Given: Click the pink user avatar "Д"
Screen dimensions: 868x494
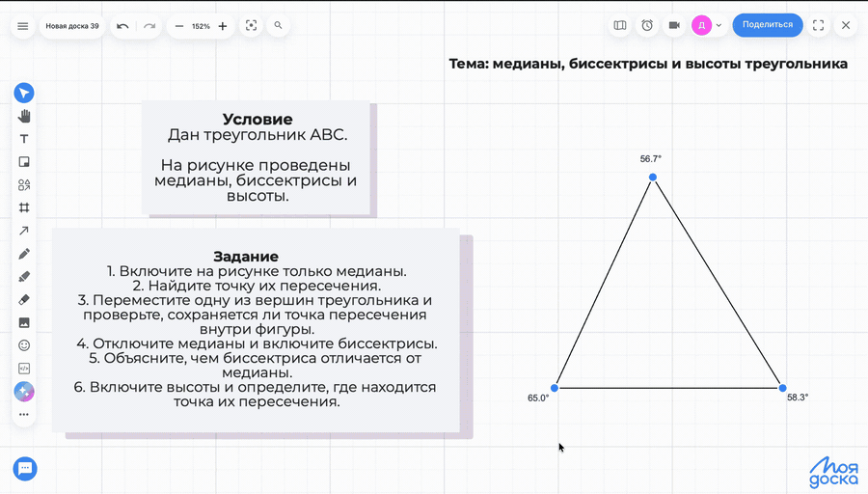Looking at the screenshot, I should click(x=701, y=25).
